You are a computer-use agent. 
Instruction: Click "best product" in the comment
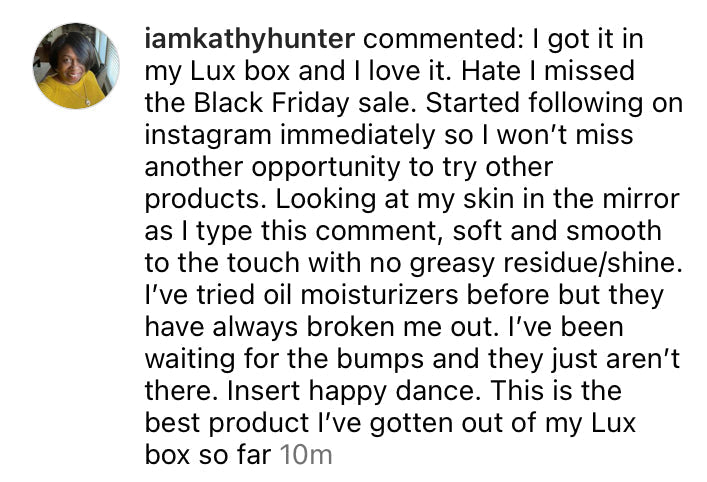click(232, 423)
